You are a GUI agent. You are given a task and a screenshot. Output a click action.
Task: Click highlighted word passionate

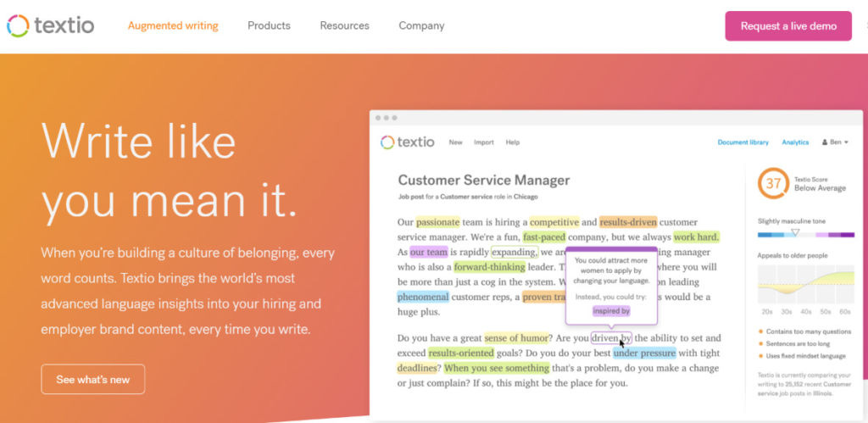(438, 222)
